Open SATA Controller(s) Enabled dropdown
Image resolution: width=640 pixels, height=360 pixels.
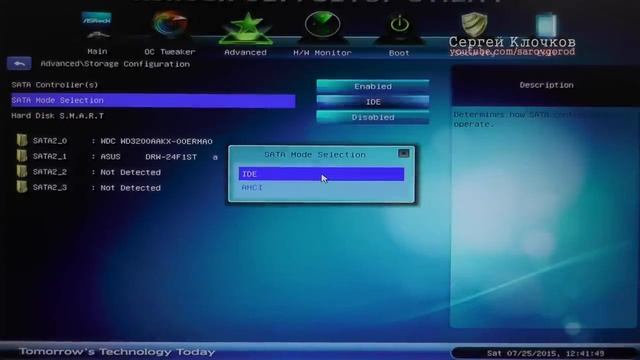pyautogui.click(x=373, y=87)
